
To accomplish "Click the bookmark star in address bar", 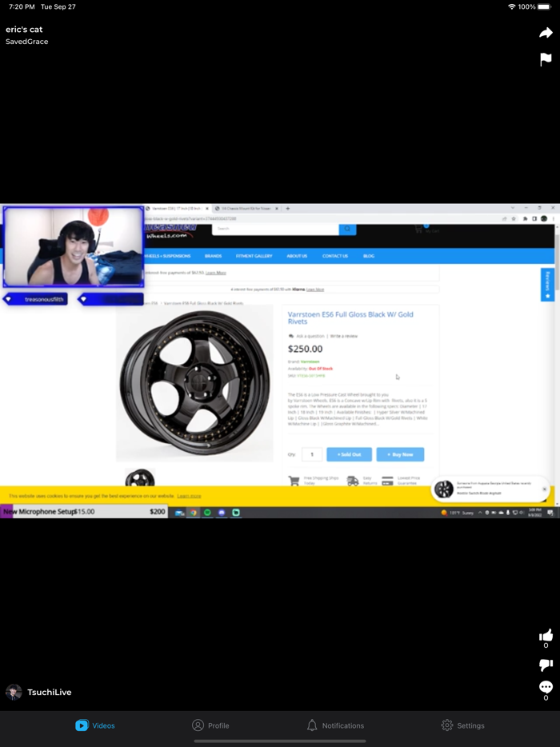I will 514,218.
